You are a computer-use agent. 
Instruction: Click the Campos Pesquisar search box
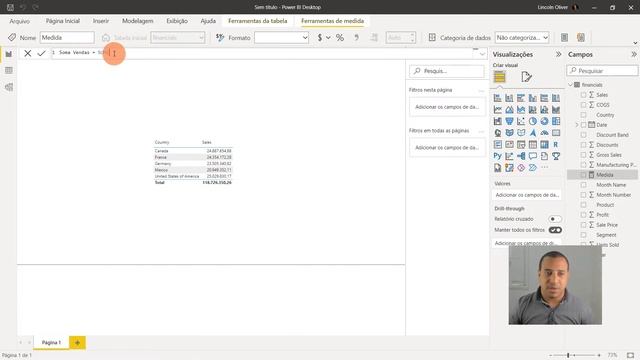click(x=602, y=71)
